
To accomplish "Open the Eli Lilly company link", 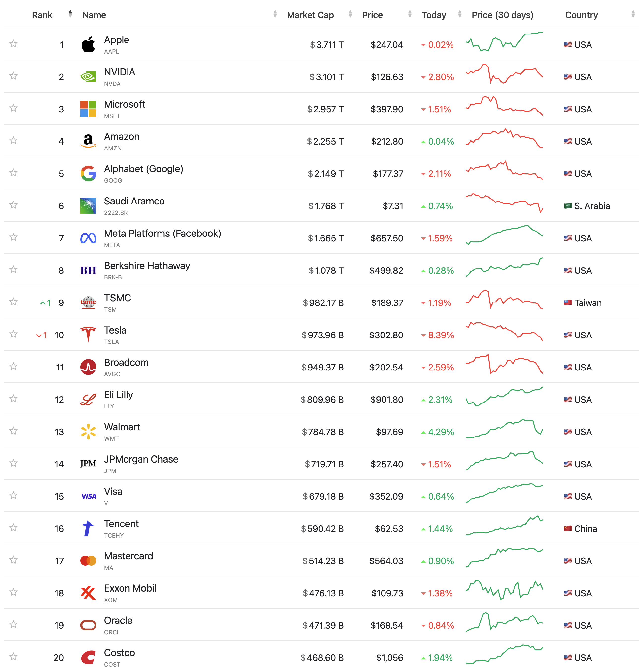I will (x=118, y=395).
